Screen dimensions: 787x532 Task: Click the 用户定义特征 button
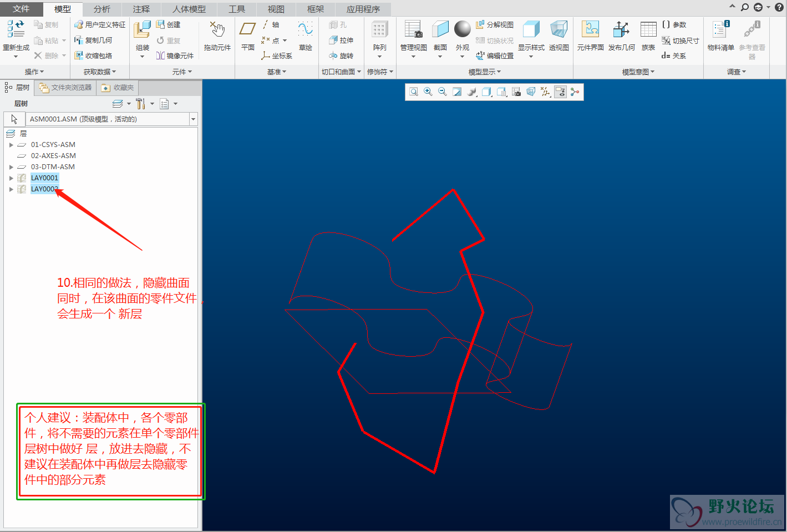pyautogui.click(x=100, y=24)
